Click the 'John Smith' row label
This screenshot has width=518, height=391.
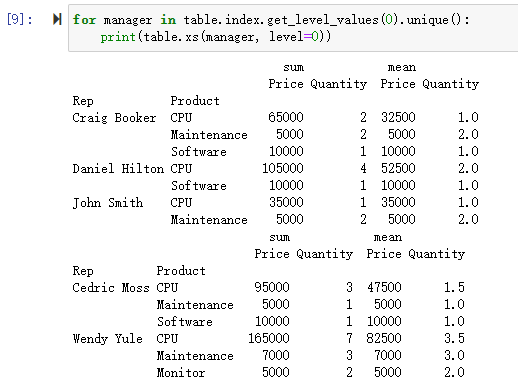pos(108,203)
